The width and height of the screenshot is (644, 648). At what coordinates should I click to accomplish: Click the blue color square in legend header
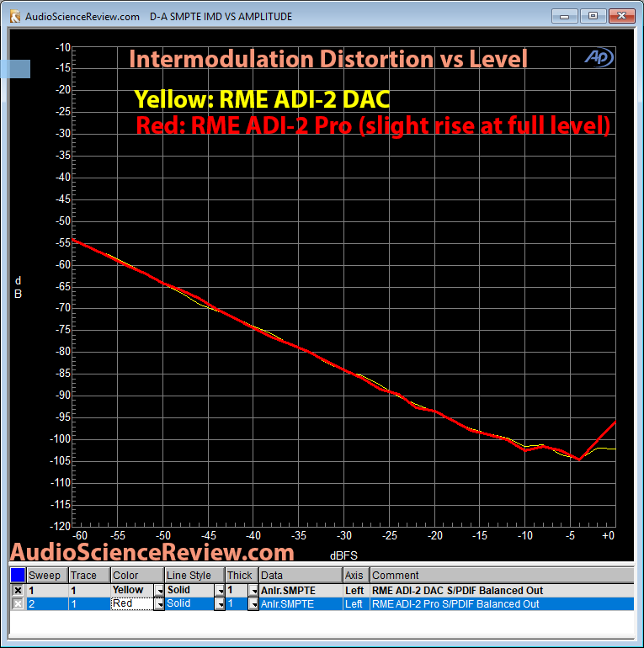[x=18, y=575]
